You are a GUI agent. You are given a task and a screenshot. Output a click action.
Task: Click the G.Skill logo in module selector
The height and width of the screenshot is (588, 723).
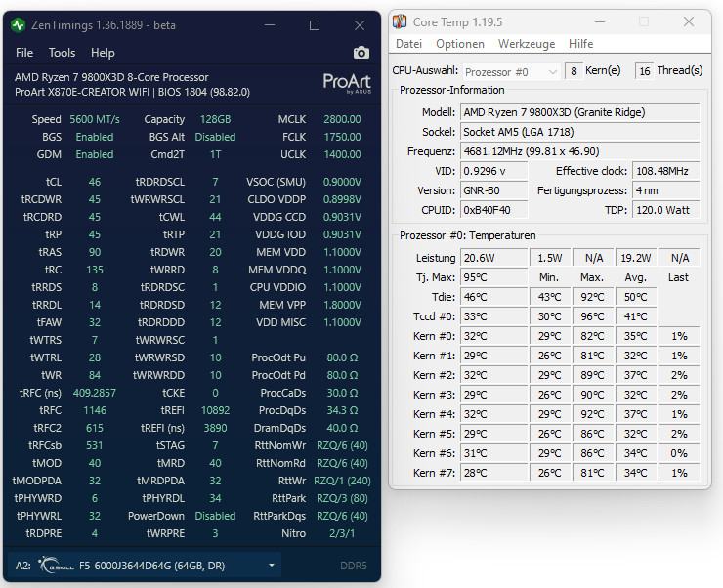pos(56,565)
